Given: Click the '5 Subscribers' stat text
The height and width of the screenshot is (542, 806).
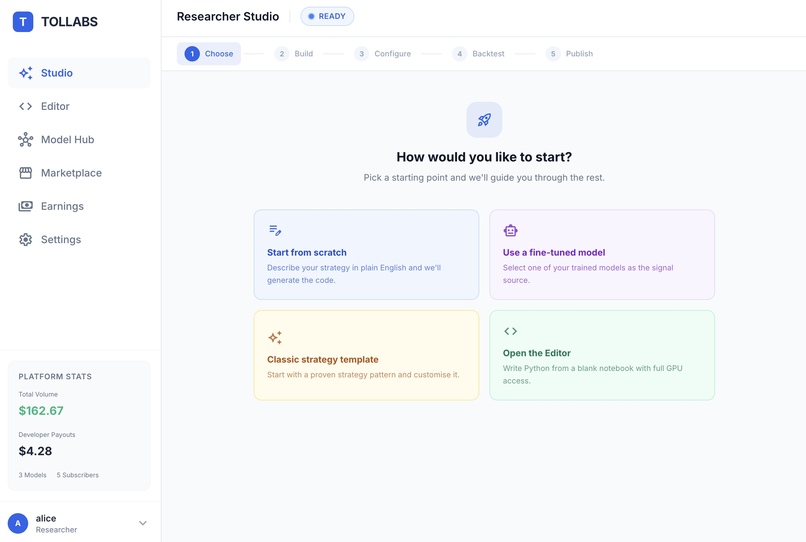Looking at the screenshot, I should tap(78, 475).
